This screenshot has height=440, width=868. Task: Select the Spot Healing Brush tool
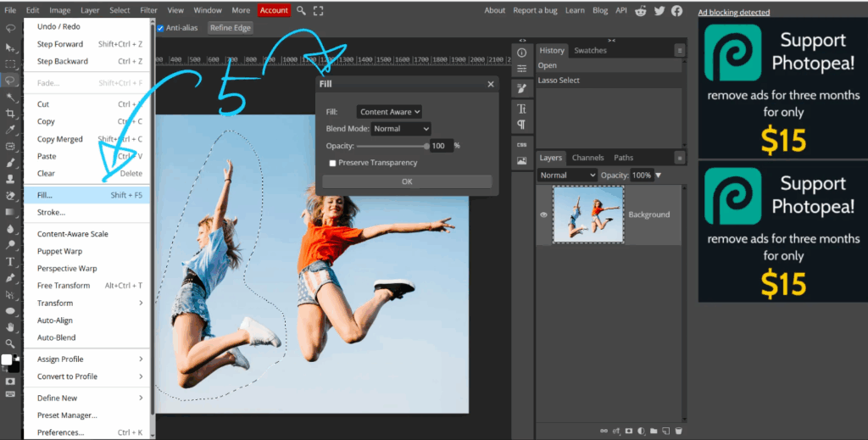(10, 147)
